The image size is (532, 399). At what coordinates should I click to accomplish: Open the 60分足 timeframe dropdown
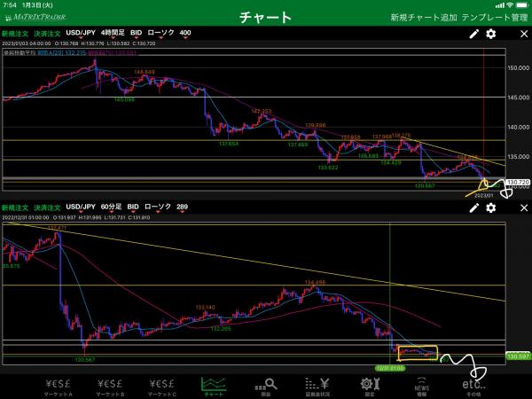click(x=112, y=207)
